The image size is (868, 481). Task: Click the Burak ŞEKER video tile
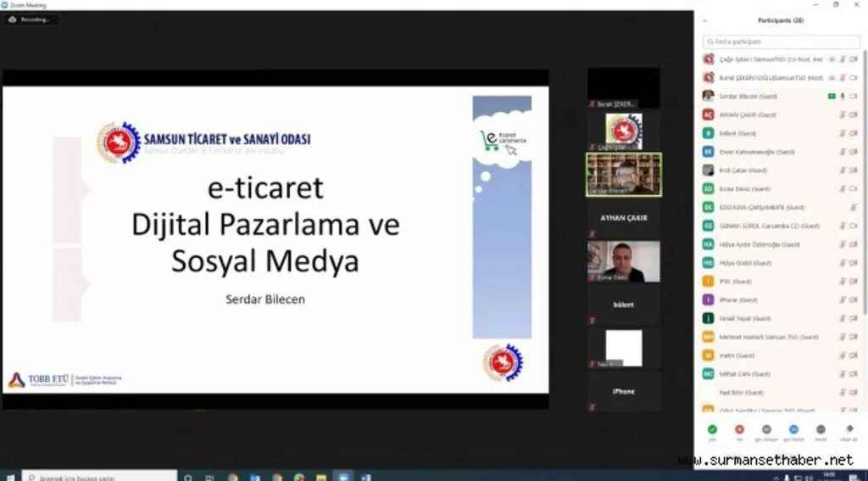click(x=624, y=88)
